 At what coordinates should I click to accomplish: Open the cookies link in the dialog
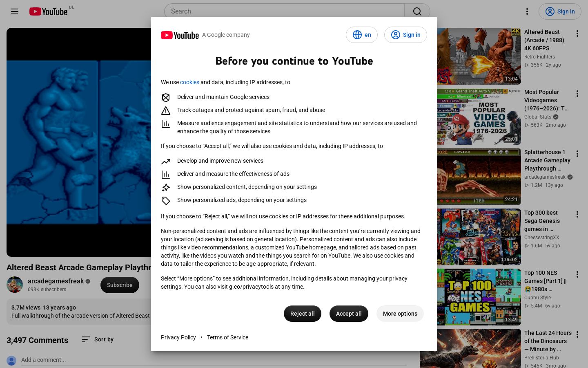tap(189, 82)
